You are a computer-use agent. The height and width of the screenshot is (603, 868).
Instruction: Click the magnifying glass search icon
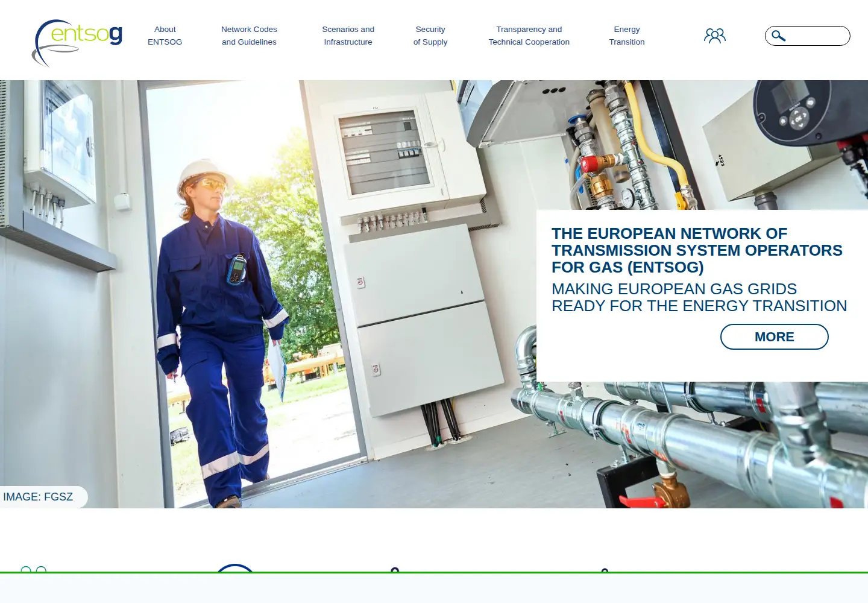(x=778, y=36)
